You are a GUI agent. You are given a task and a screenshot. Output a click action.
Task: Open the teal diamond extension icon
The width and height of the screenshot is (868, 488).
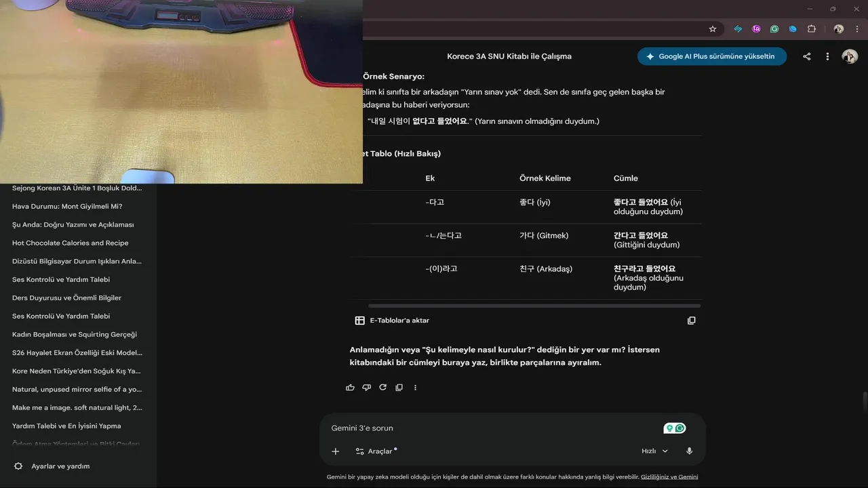pos(738,29)
